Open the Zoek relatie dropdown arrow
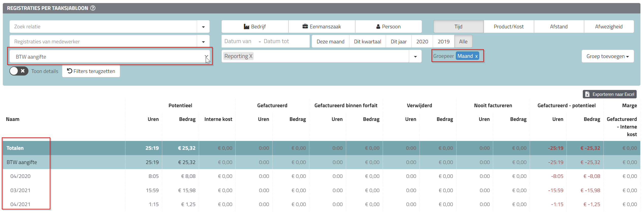 203,27
